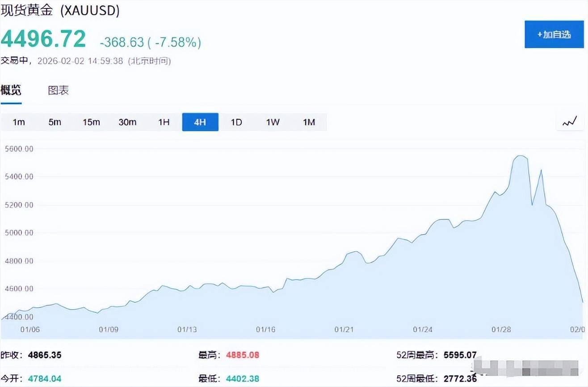588x387 pixels.
Task: Click the current price 4496.72
Action: pyautogui.click(x=43, y=39)
